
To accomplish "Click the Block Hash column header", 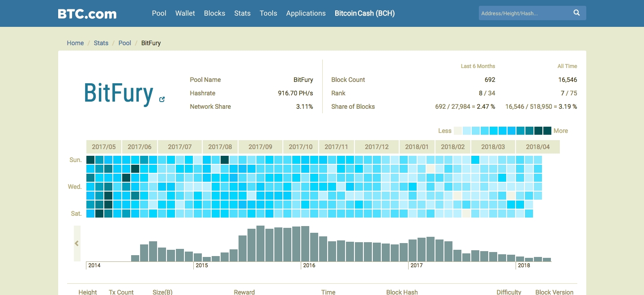I will click(402, 292).
